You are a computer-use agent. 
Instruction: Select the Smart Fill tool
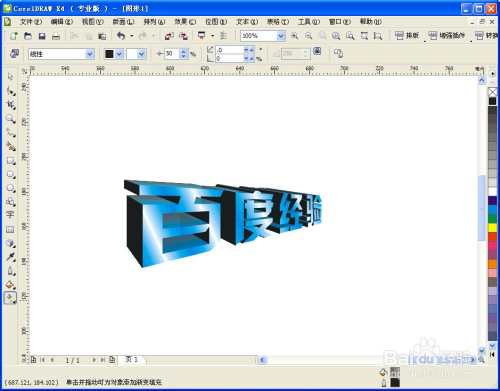click(10, 147)
